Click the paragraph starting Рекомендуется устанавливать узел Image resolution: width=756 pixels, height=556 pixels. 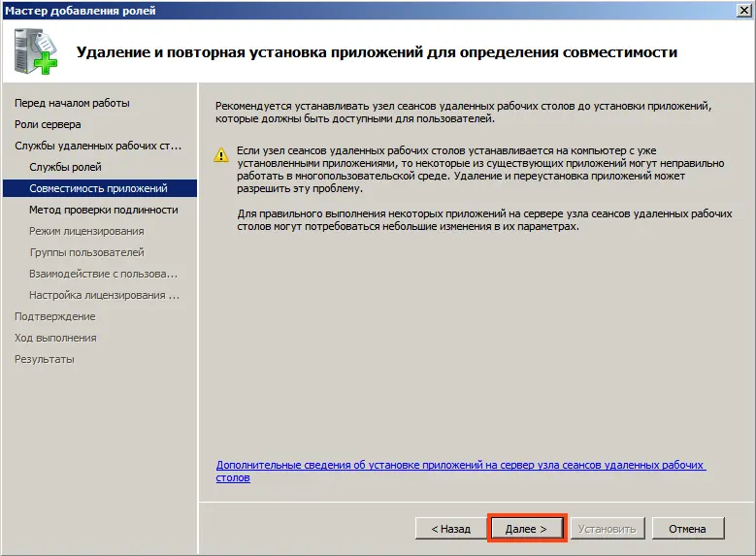463,112
